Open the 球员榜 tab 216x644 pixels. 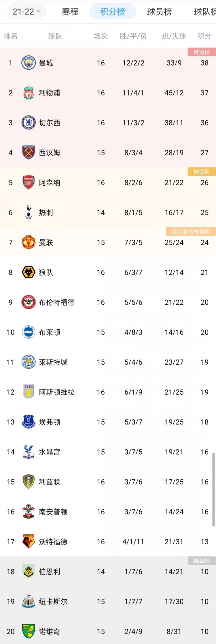[x=159, y=11]
